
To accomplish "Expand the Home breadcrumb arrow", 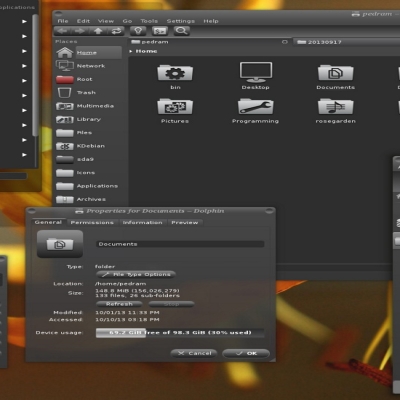I will [131, 51].
